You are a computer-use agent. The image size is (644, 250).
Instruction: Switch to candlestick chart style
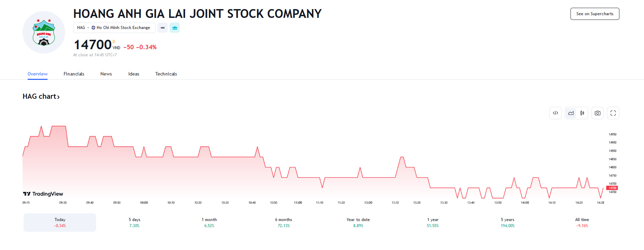[582, 113]
